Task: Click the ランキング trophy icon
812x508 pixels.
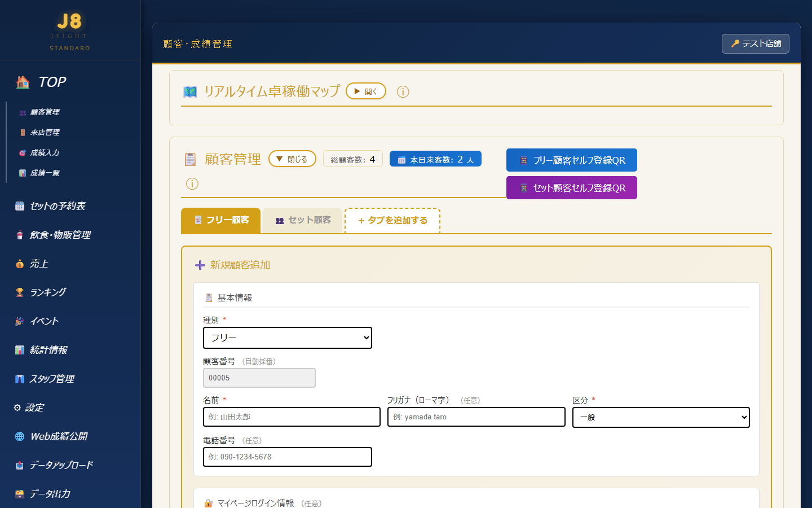Action: coord(20,292)
